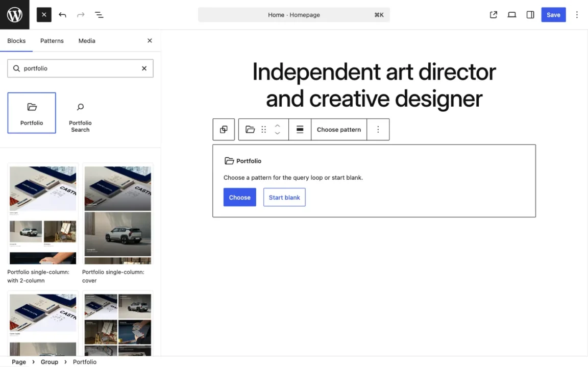Open block options three-dot menu
Screen dimensions: 588x367
pos(378,130)
